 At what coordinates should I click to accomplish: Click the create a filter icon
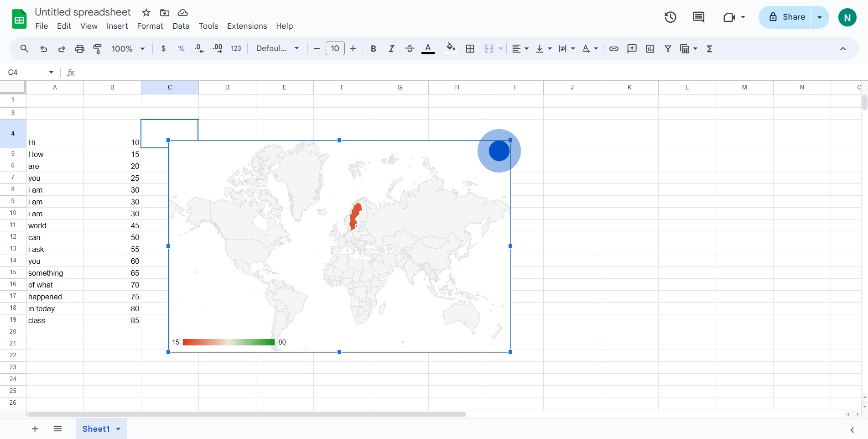pyautogui.click(x=668, y=48)
